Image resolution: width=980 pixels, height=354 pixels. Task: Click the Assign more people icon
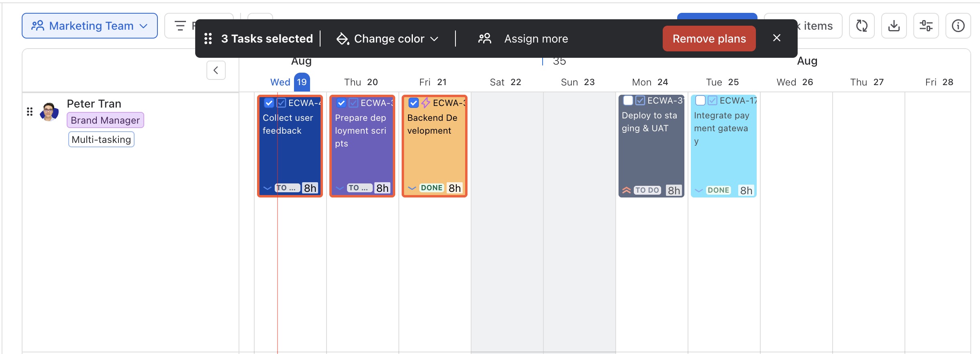pos(484,39)
